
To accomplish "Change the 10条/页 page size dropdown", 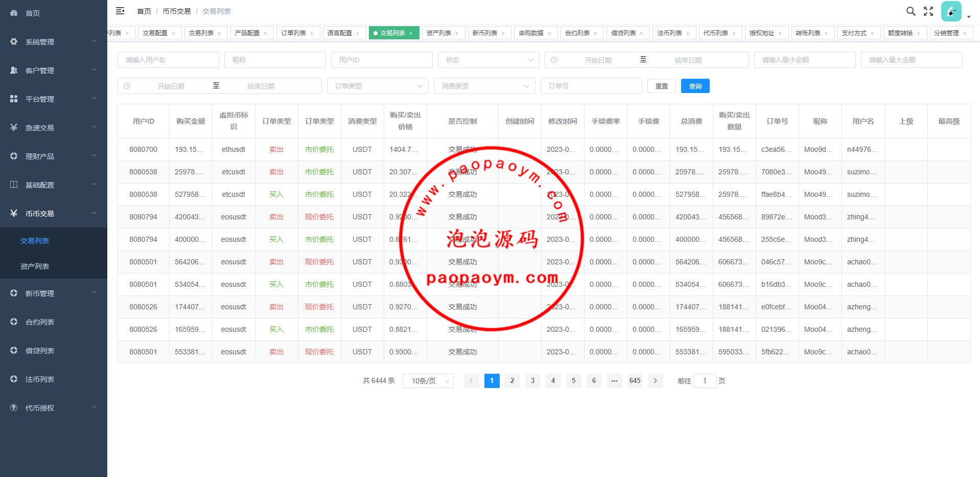I will pyautogui.click(x=428, y=381).
